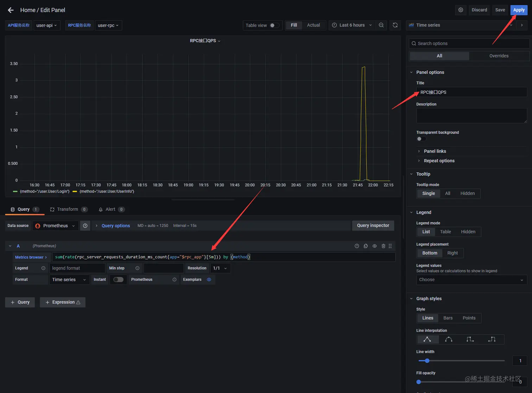
Task: Switch to the Alert tab
Action: tap(112, 210)
